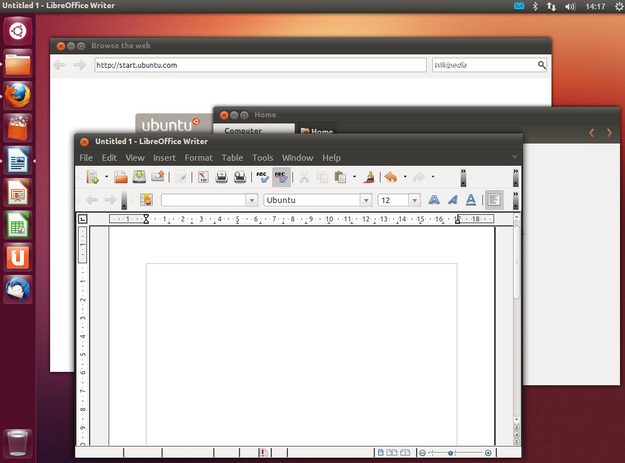This screenshot has width=625, height=463.
Task: Open the Redo history dropdown arrow
Action: tap(433, 177)
